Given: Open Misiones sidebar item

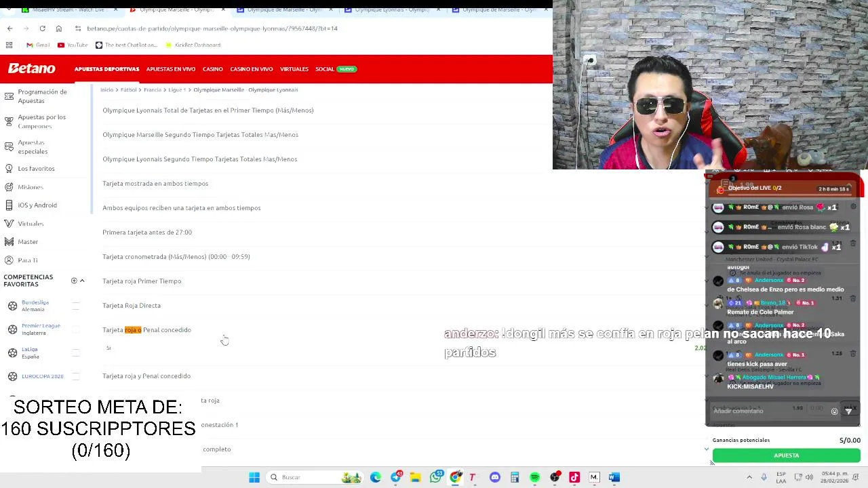Looking at the screenshot, I should pos(30,187).
